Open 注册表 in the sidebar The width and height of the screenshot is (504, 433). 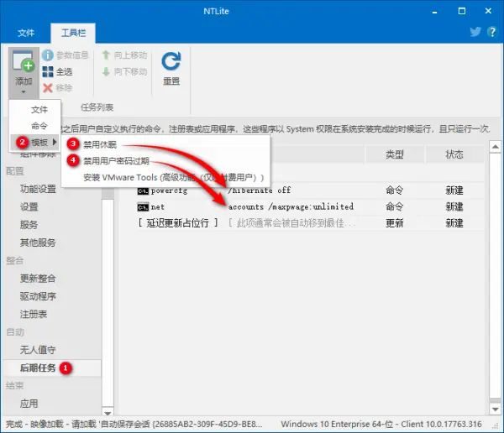(x=34, y=314)
